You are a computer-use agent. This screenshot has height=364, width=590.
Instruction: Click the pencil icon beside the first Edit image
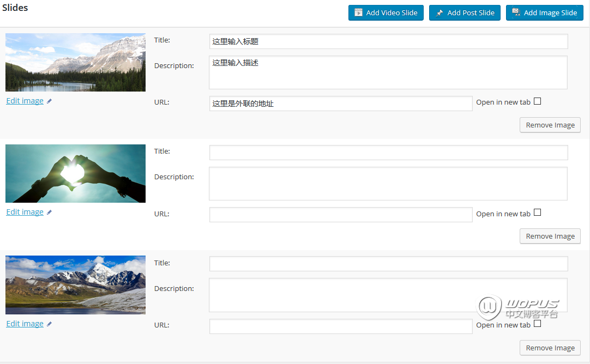[x=49, y=101]
